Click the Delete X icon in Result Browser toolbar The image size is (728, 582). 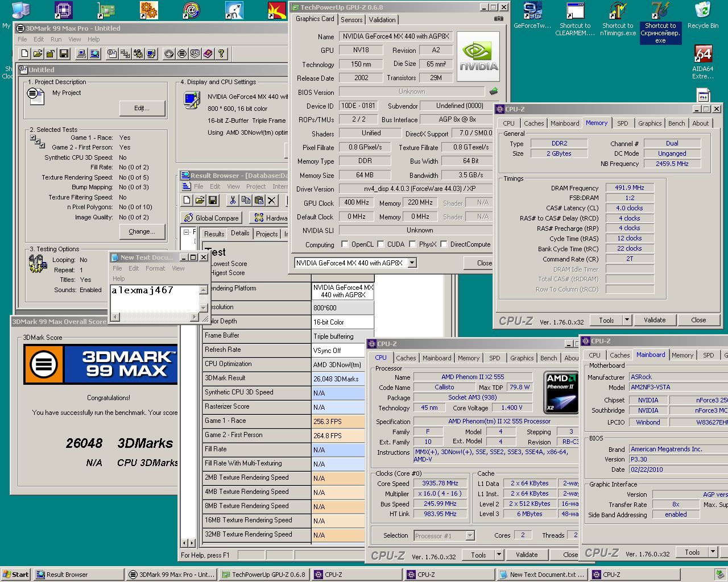272,200
